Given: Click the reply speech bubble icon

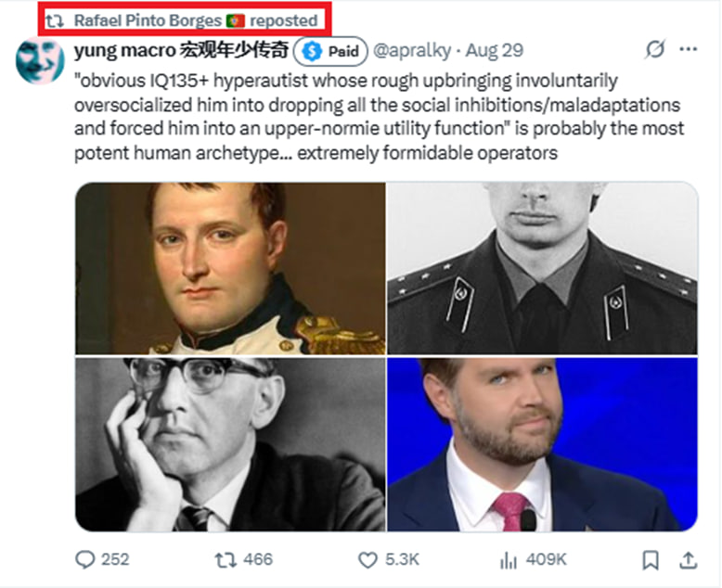Looking at the screenshot, I should (x=85, y=559).
